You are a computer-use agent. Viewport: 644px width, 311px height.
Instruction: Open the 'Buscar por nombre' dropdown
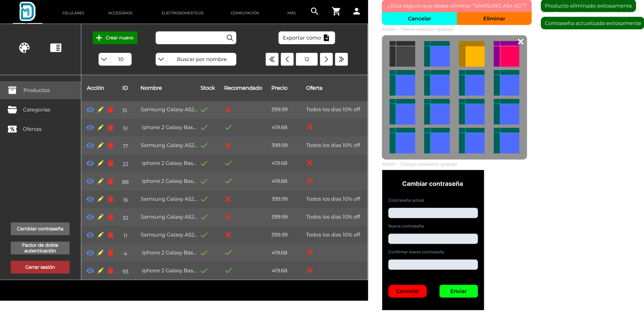[196, 59]
